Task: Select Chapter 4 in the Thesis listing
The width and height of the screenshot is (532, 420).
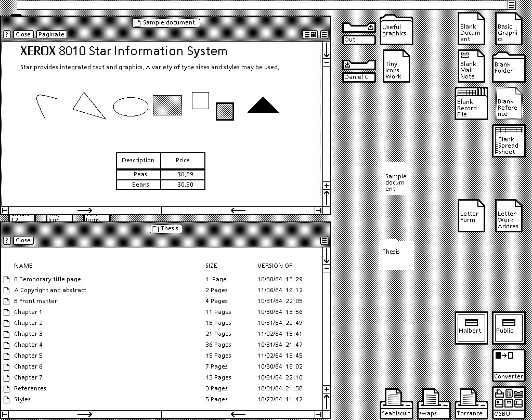Action: 28,344
